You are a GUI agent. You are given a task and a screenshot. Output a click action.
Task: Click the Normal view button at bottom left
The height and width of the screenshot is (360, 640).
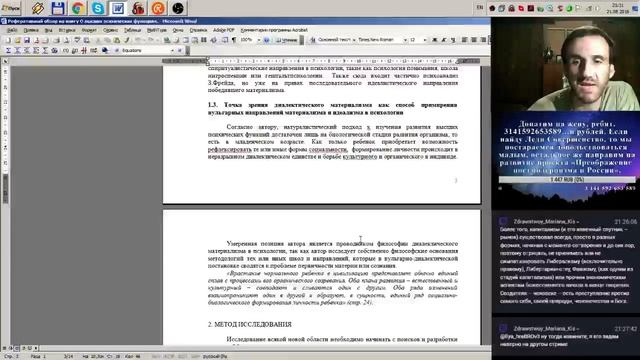pyautogui.click(x=4, y=348)
